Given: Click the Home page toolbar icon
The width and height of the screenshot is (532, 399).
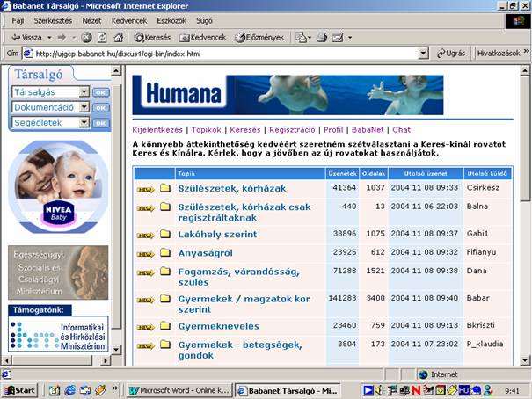Looking at the screenshot, I should pos(118,38).
